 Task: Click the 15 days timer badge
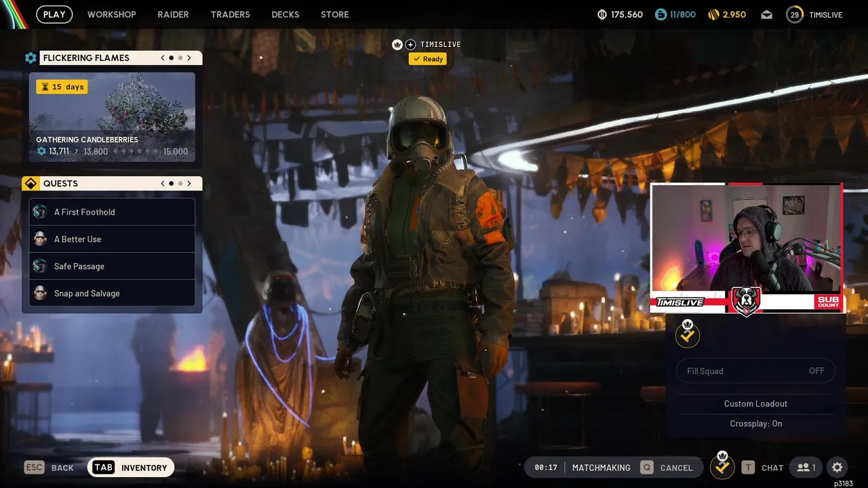pyautogui.click(x=62, y=87)
